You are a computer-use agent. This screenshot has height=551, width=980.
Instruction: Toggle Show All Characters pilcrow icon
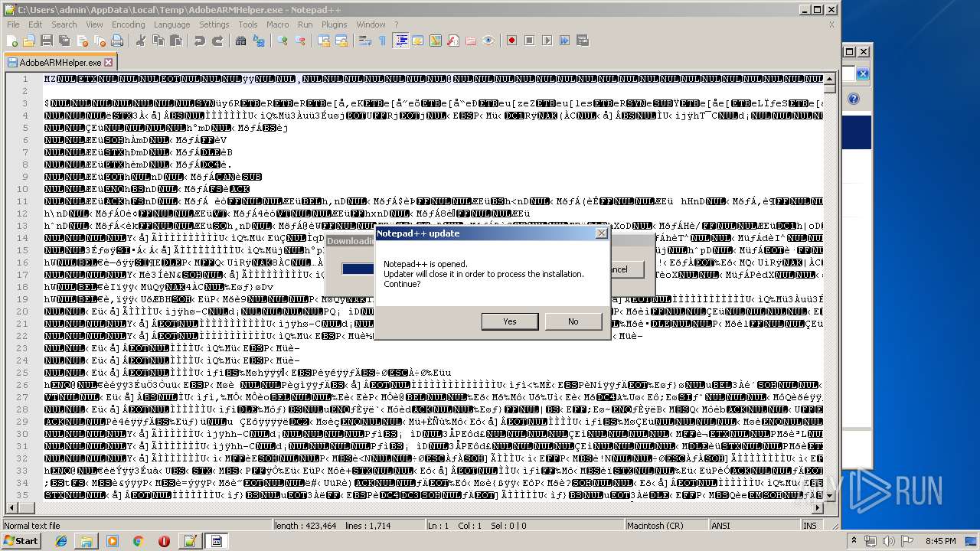click(x=382, y=41)
